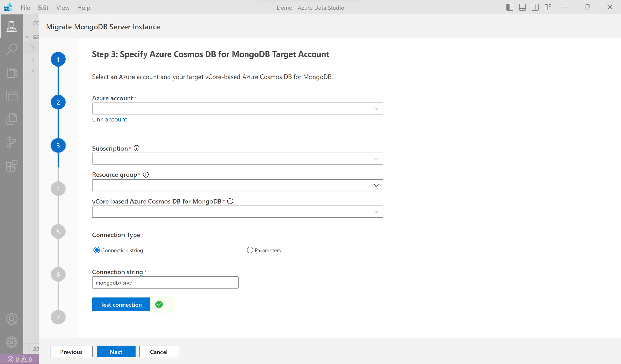
Task: Open the Help menu
Action: click(x=83, y=7)
